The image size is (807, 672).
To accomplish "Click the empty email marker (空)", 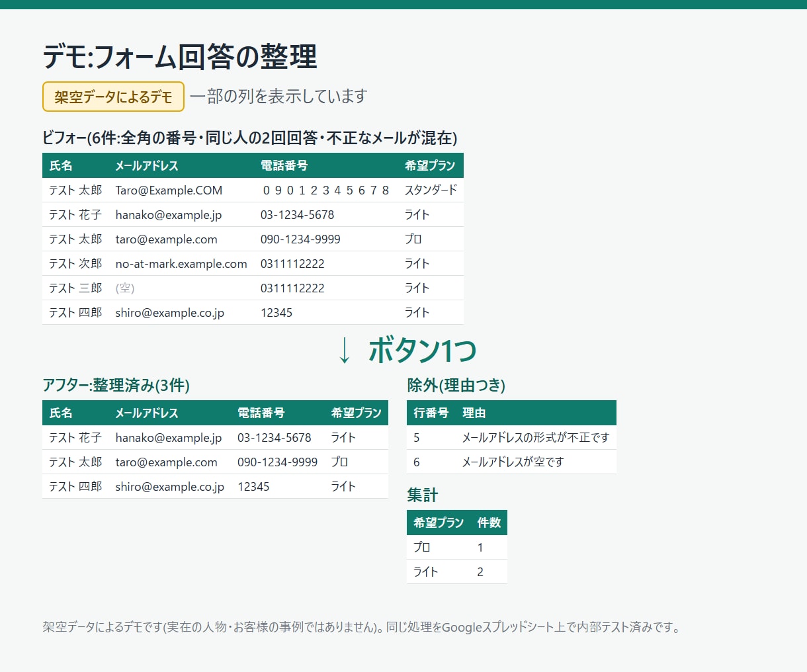I will (125, 288).
